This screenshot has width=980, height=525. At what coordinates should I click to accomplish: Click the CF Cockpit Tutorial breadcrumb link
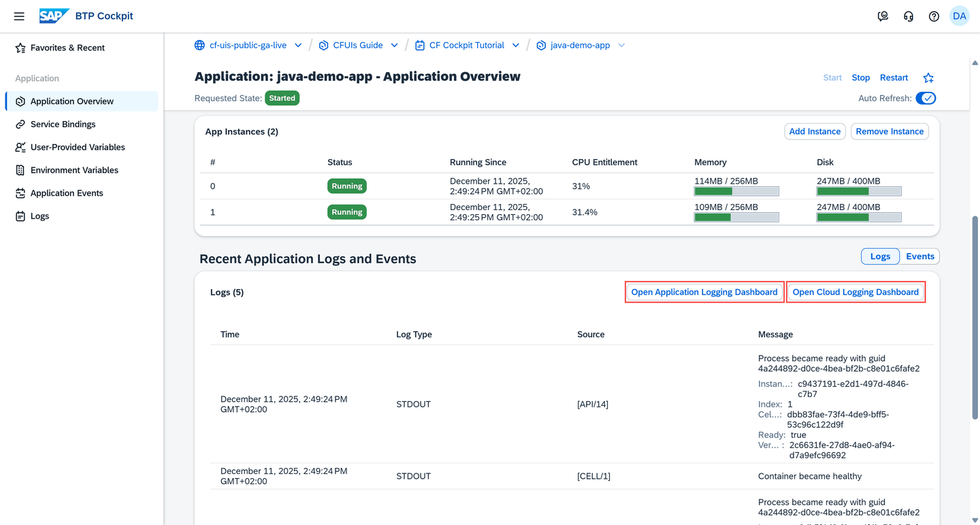pos(467,46)
